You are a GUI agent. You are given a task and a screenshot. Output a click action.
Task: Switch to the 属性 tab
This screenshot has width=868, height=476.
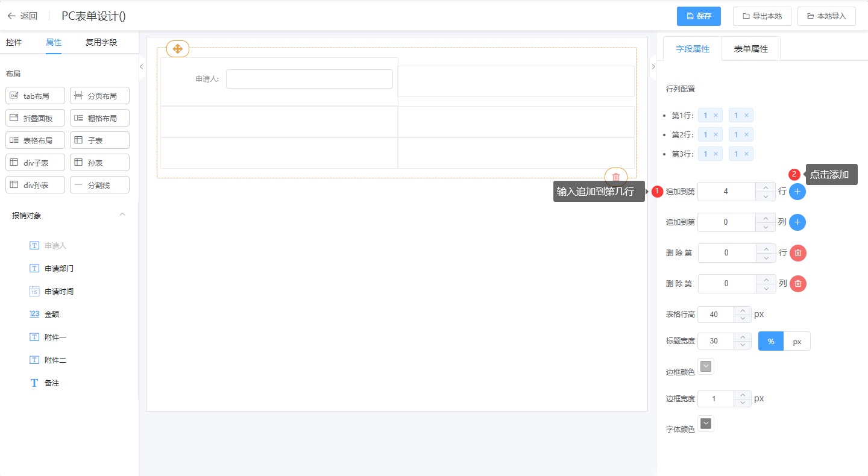(x=54, y=42)
